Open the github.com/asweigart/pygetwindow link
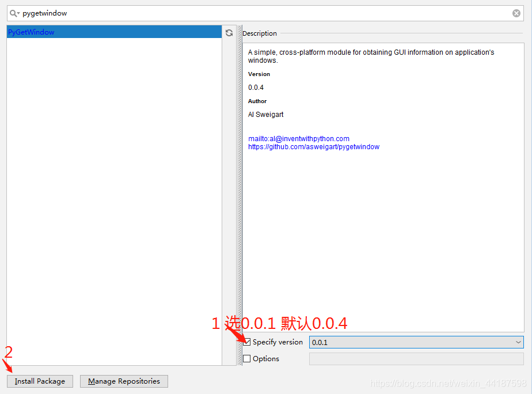 click(313, 147)
